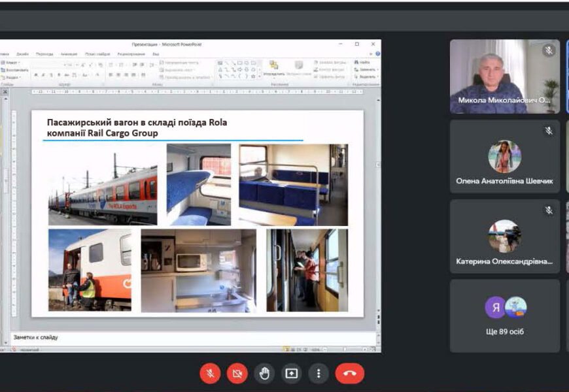Open the Дизайн ribbon tab
Viewport: 569px width, 392px height.
point(23,54)
